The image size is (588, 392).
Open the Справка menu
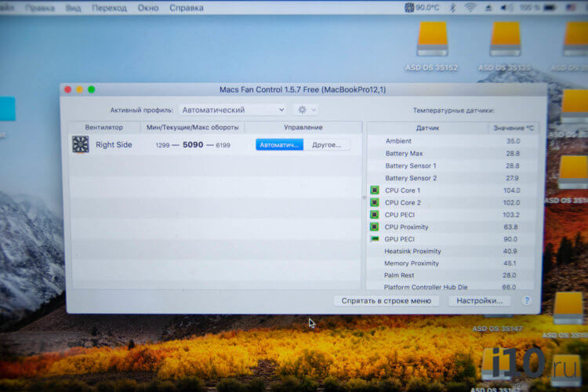click(x=187, y=8)
